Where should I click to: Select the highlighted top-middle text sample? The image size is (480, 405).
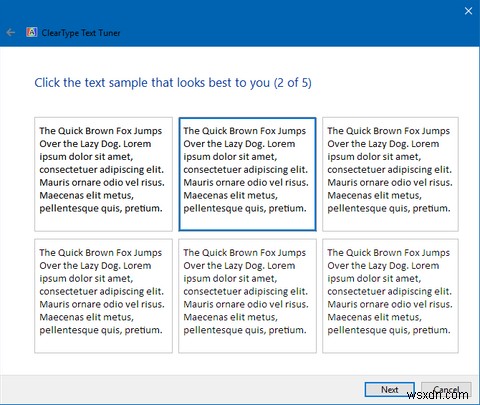click(247, 174)
